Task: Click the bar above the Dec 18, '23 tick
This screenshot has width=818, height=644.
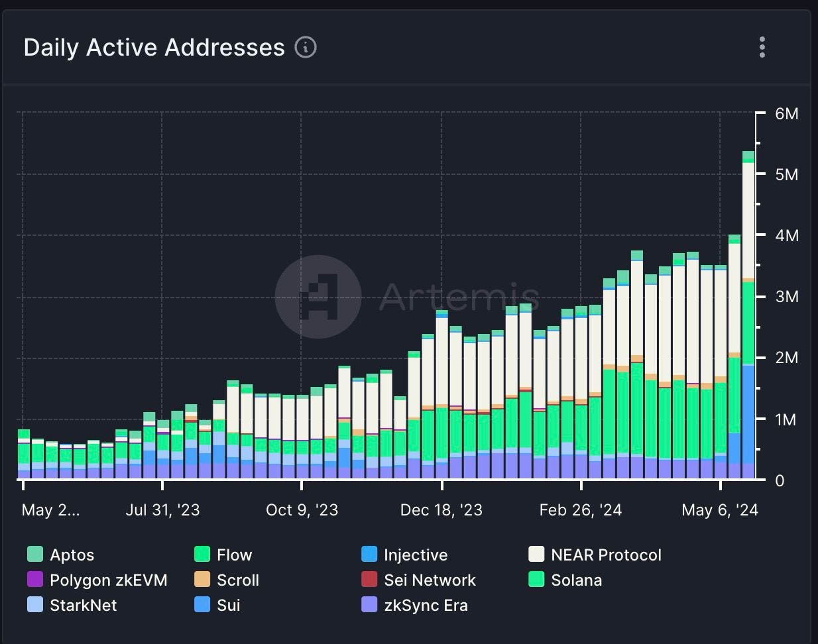Action: coord(441,395)
